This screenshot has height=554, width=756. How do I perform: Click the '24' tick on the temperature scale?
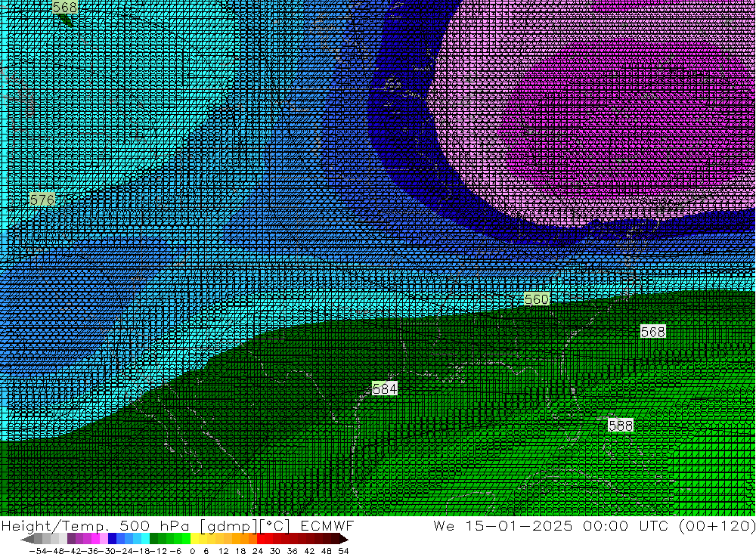tap(258, 551)
